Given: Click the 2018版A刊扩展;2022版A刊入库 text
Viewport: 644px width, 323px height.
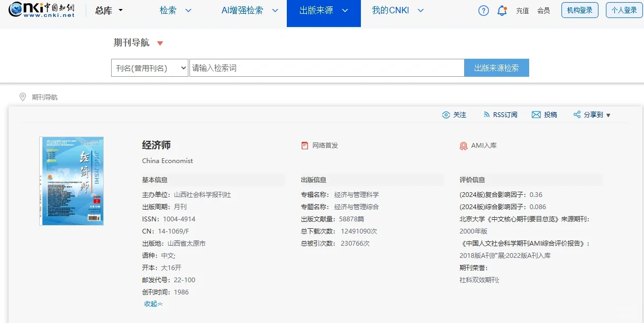Looking at the screenshot, I should (x=505, y=256).
